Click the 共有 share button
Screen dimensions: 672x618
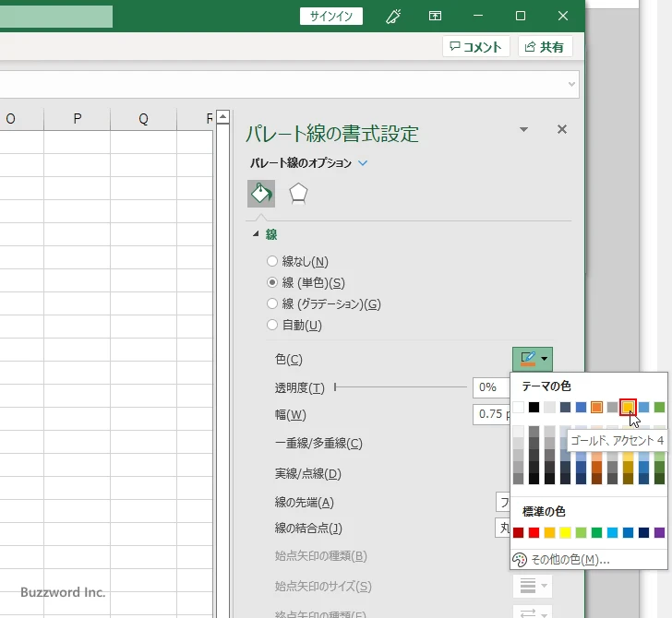(545, 47)
